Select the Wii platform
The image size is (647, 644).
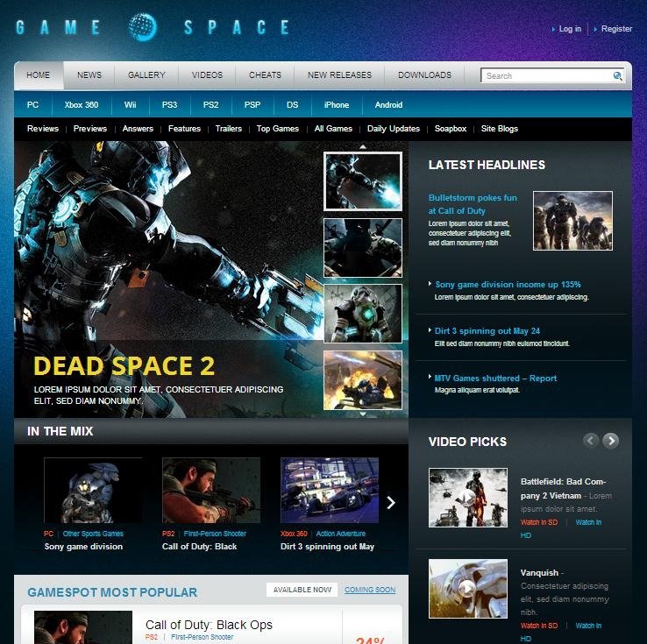[x=130, y=105]
